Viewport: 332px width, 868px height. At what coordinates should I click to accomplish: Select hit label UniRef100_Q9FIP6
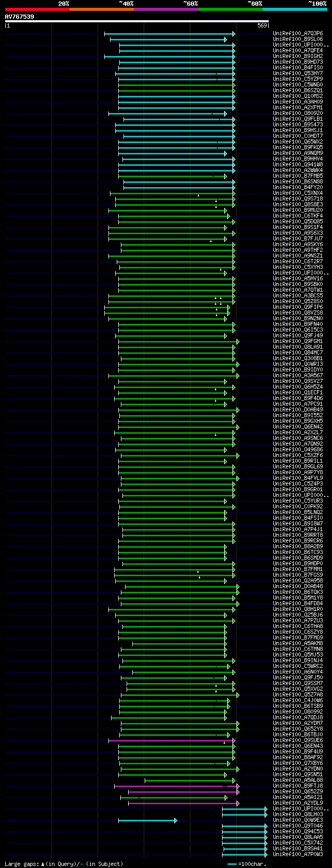[x=298, y=307]
